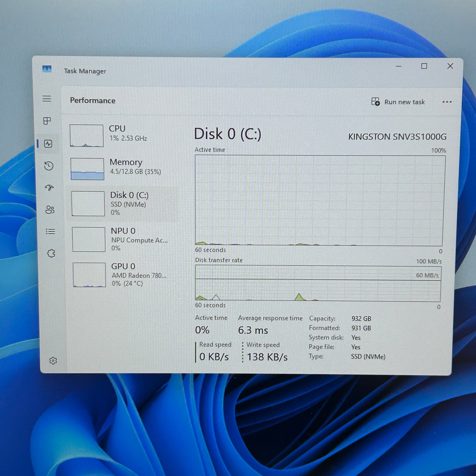
Task: Select the Performance page icon
Action: [48, 144]
